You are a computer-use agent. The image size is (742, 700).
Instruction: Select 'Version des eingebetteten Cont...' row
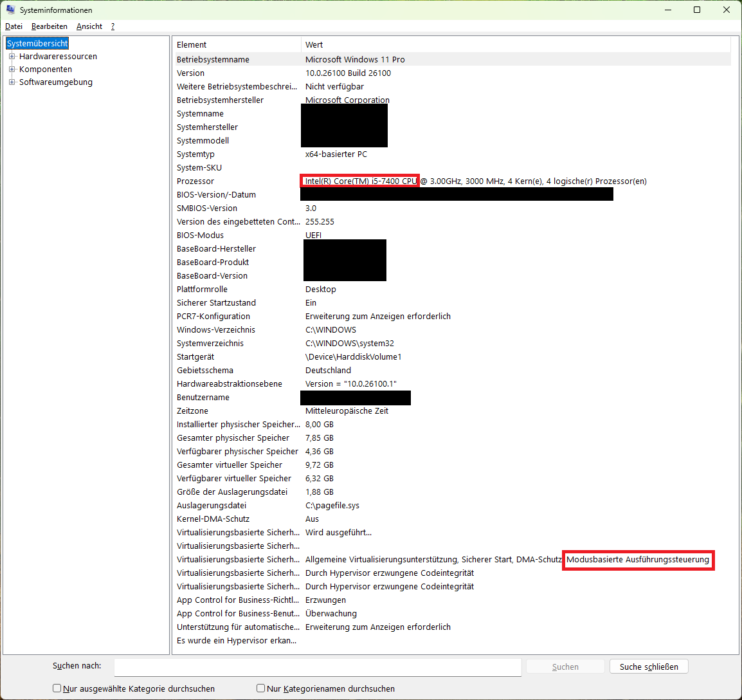coord(452,222)
